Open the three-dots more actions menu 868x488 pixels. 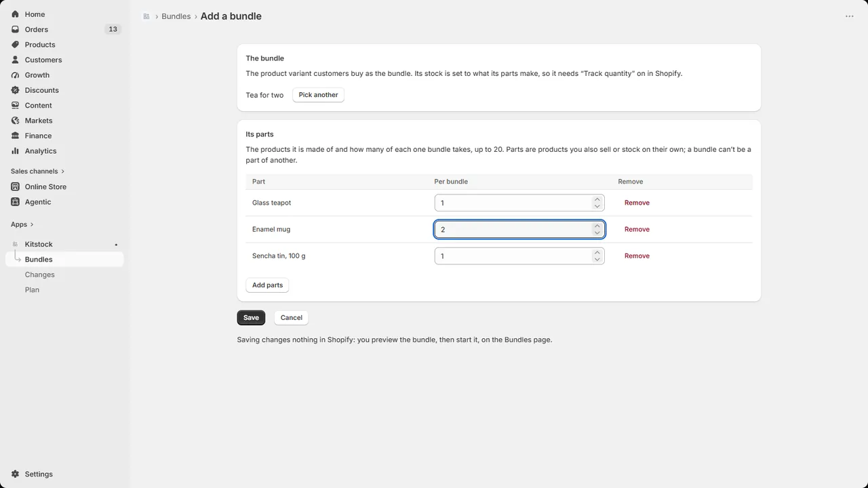click(x=850, y=16)
